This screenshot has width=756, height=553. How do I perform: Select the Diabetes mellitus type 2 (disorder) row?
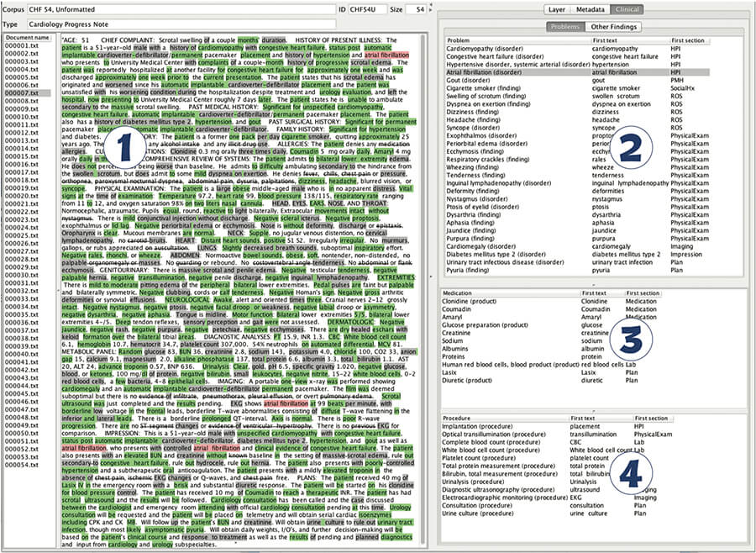578,255
